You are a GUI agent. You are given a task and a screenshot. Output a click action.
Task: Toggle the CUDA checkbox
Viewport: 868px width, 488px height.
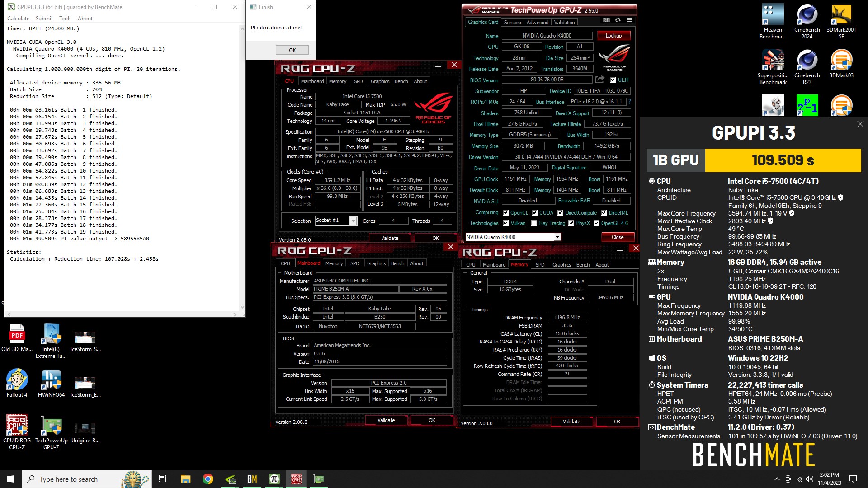point(534,213)
